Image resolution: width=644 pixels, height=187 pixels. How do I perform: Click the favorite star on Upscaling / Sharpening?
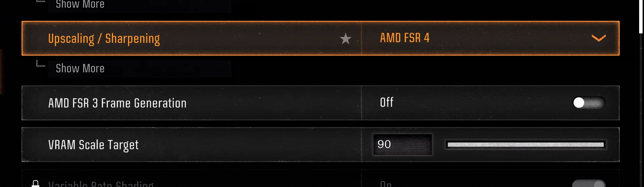pyautogui.click(x=345, y=39)
